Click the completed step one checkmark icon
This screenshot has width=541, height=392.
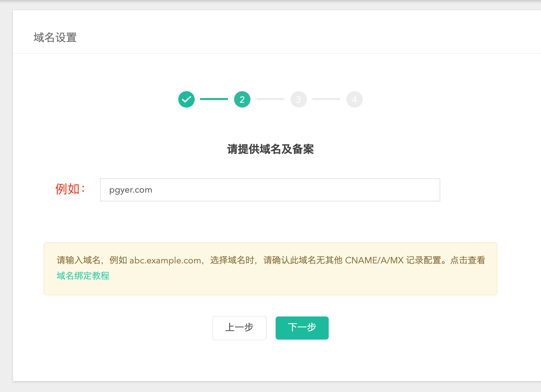click(x=186, y=99)
